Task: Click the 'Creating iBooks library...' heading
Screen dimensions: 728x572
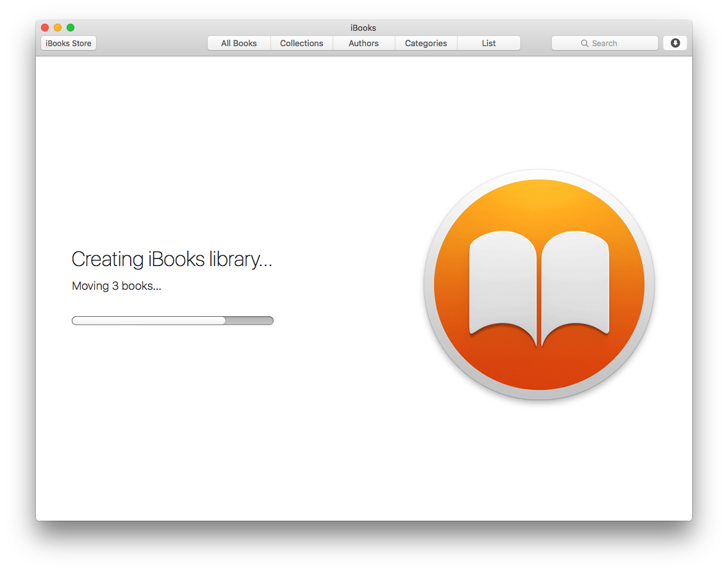Action: pyautogui.click(x=172, y=259)
